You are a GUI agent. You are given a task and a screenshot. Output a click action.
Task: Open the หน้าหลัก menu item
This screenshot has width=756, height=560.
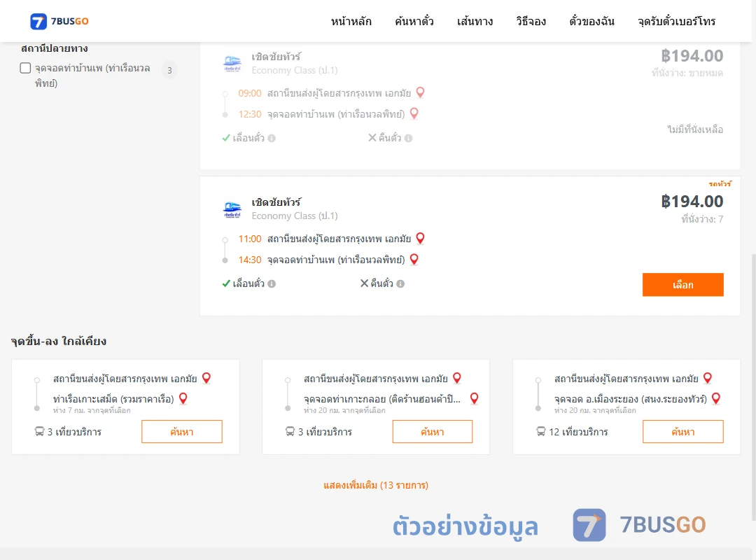coord(351,21)
